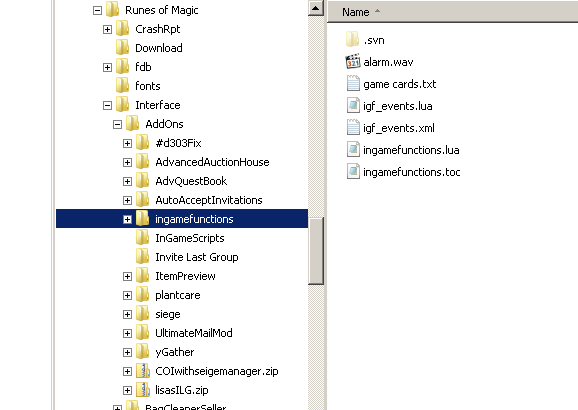Select the ingamefunctions.toc file icon
Viewport: 578px width, 410px height.
(353, 171)
